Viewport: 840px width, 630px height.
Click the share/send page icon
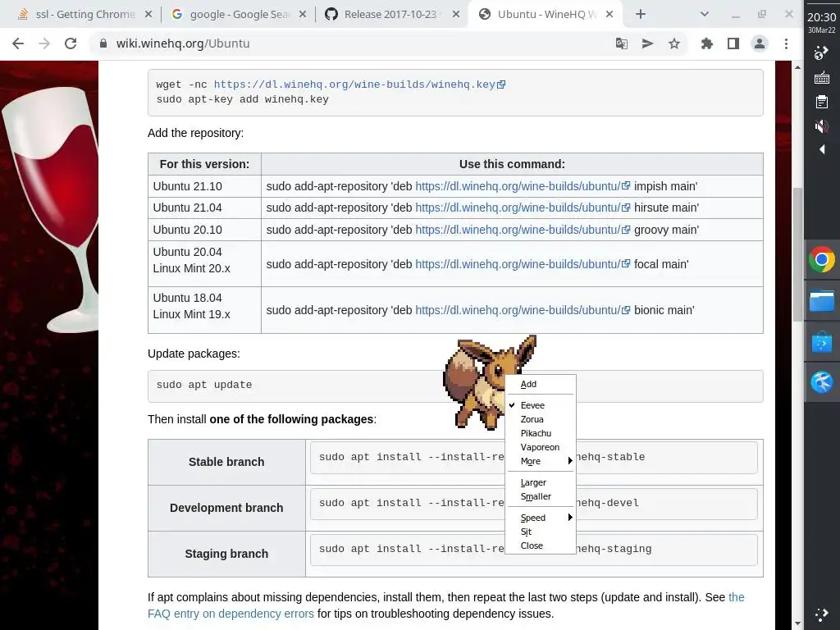648,43
